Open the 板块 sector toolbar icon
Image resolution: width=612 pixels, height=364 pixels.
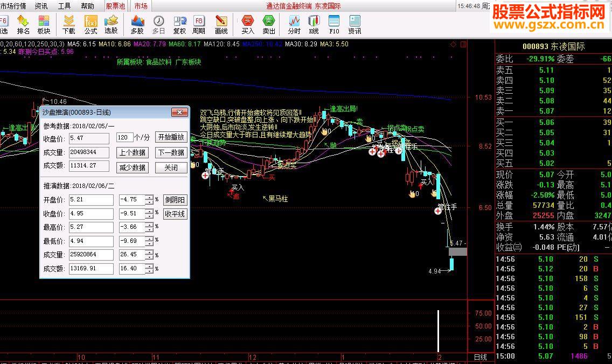click(x=44, y=25)
